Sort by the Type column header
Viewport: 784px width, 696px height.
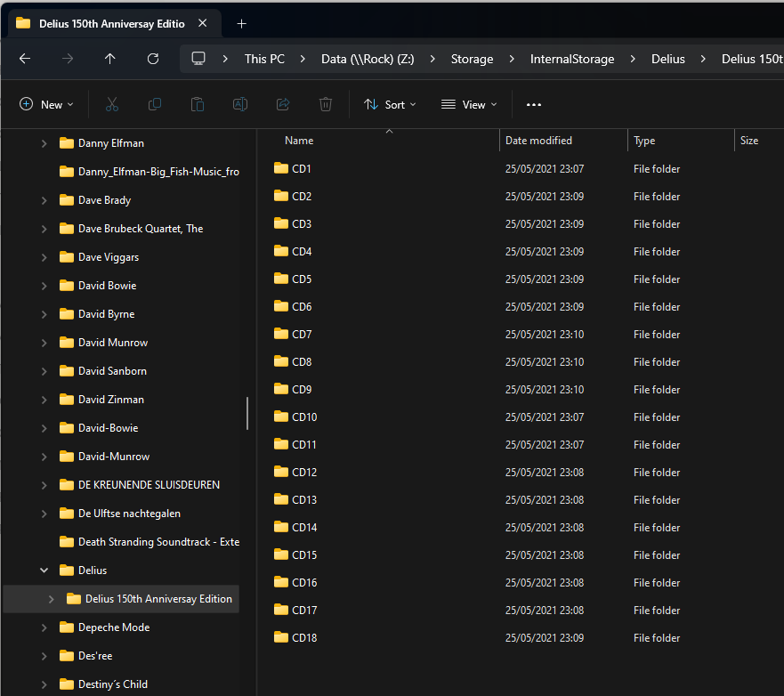coord(681,141)
